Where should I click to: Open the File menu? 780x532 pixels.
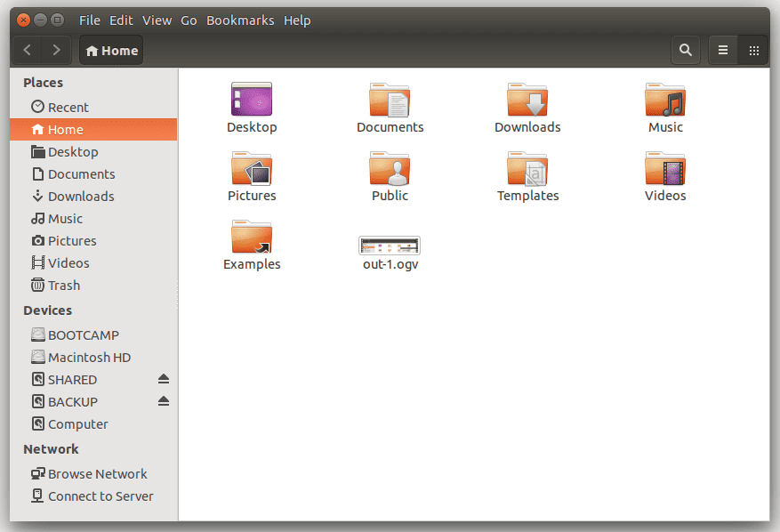tap(90, 20)
